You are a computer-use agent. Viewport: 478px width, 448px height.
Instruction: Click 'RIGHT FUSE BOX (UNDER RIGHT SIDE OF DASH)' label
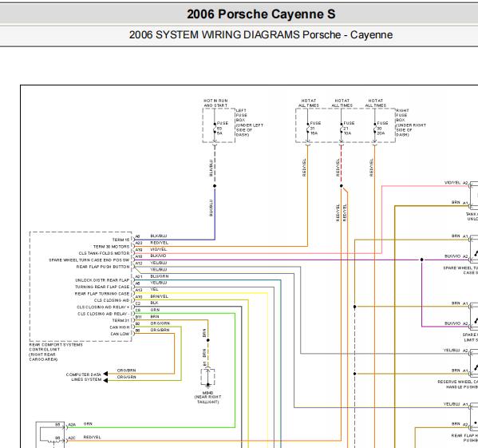click(x=411, y=123)
